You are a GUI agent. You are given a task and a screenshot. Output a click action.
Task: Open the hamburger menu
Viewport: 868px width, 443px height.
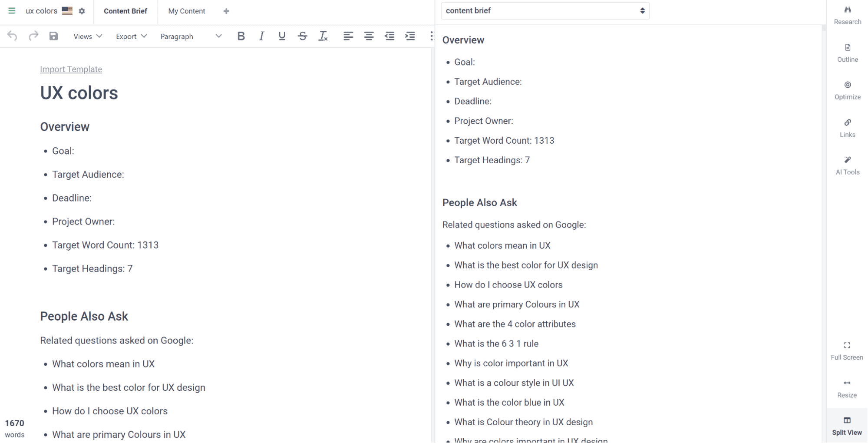coord(11,11)
